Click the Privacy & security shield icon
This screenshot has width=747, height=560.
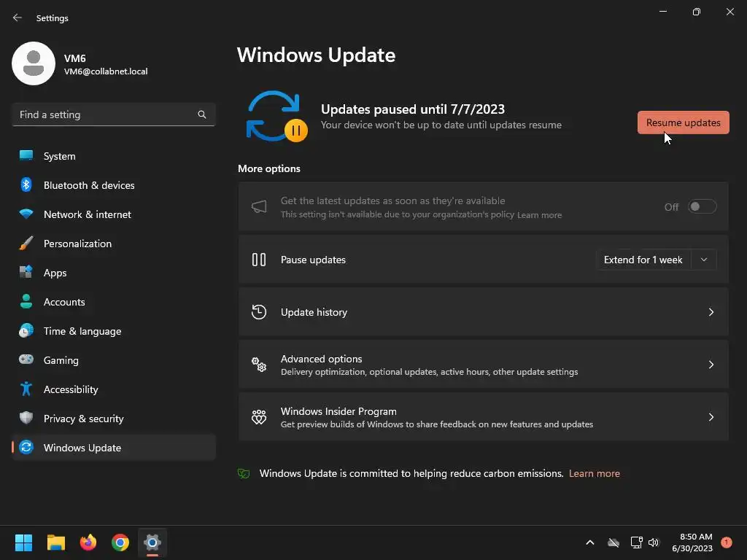coord(26,418)
